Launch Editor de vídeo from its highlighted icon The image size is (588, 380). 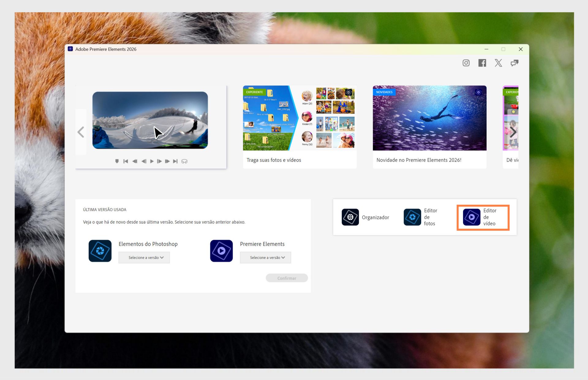pos(472,217)
